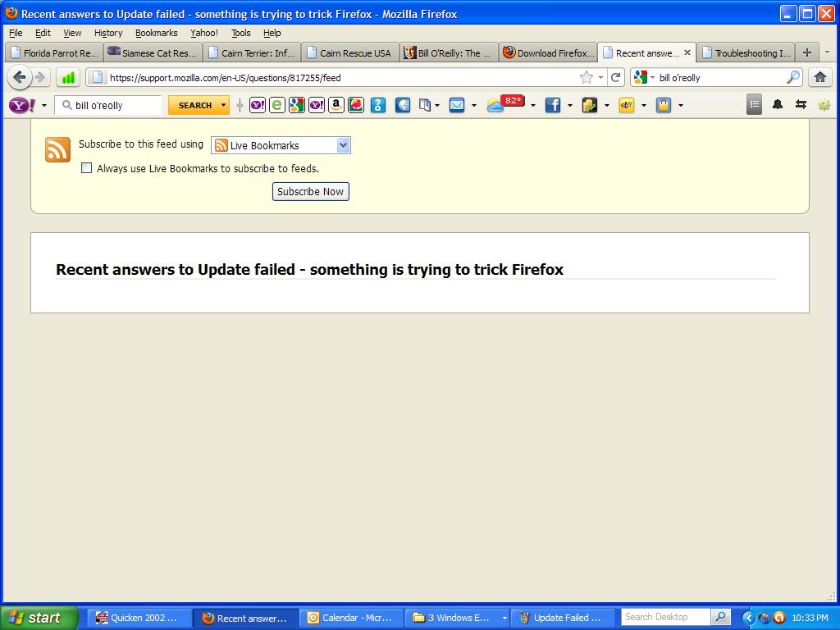Open the History menu
This screenshot has width=840, height=630.
(x=108, y=33)
